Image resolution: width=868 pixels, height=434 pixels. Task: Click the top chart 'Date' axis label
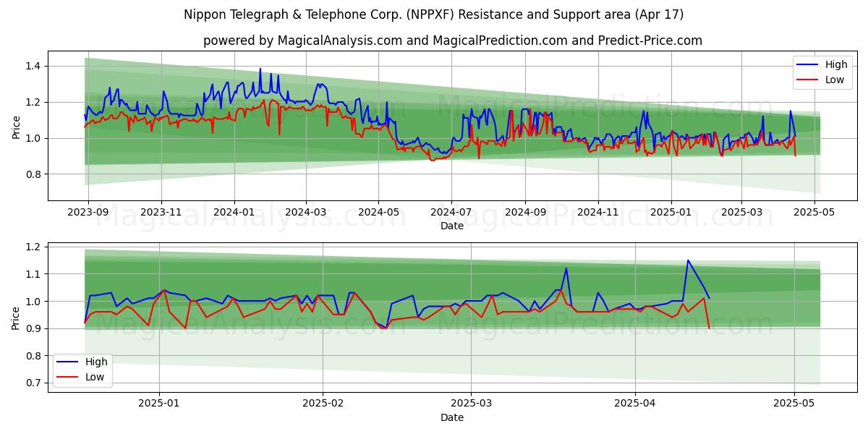coord(452,226)
